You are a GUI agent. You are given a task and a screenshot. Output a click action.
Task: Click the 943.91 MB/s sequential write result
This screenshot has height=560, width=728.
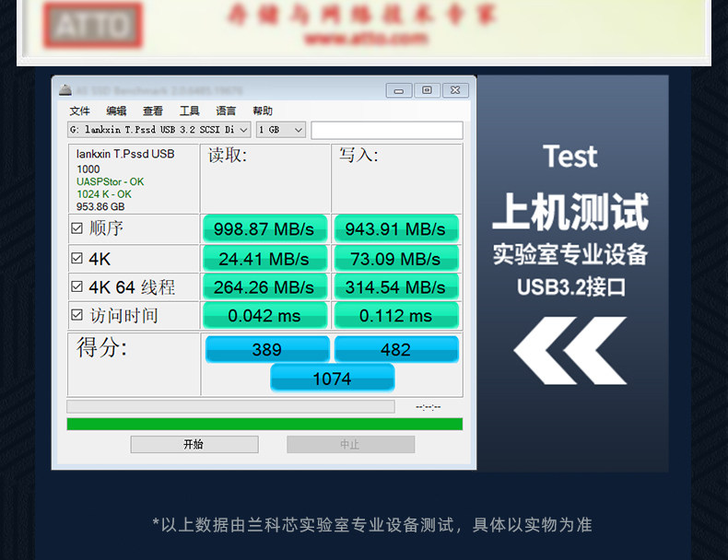[396, 228]
